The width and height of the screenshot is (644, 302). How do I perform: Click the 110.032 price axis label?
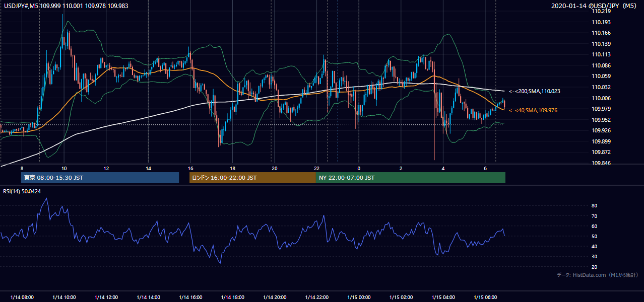coord(601,88)
